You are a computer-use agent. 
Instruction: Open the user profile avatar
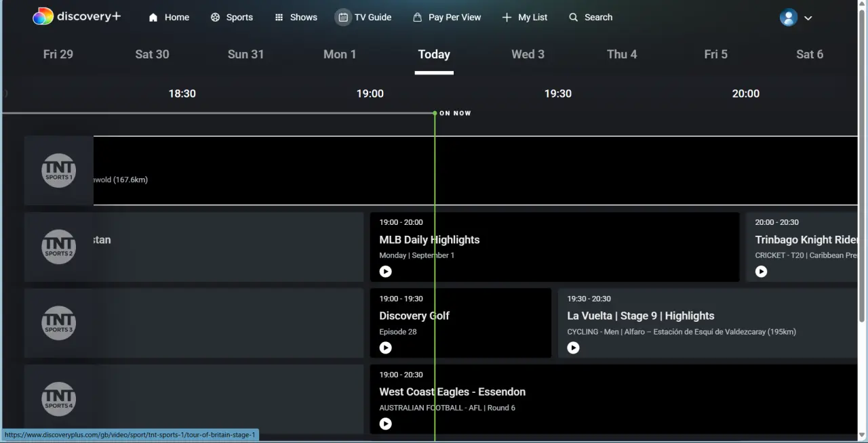(x=789, y=18)
